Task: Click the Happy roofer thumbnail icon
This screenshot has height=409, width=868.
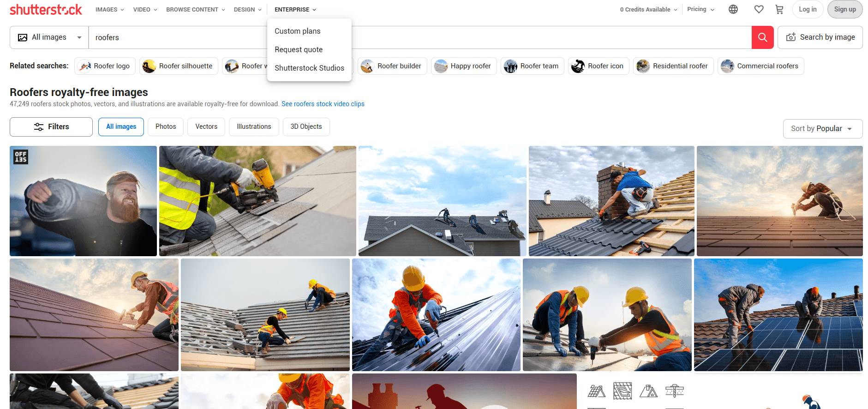Action: [441, 66]
